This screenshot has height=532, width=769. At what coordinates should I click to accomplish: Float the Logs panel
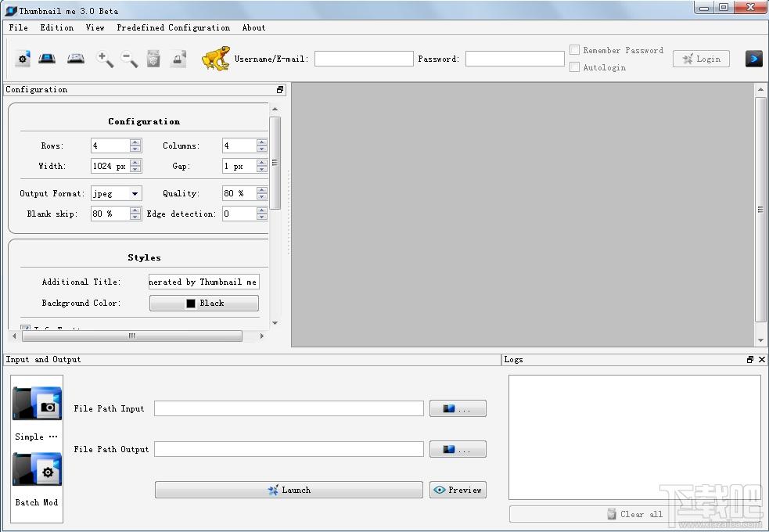(x=750, y=359)
